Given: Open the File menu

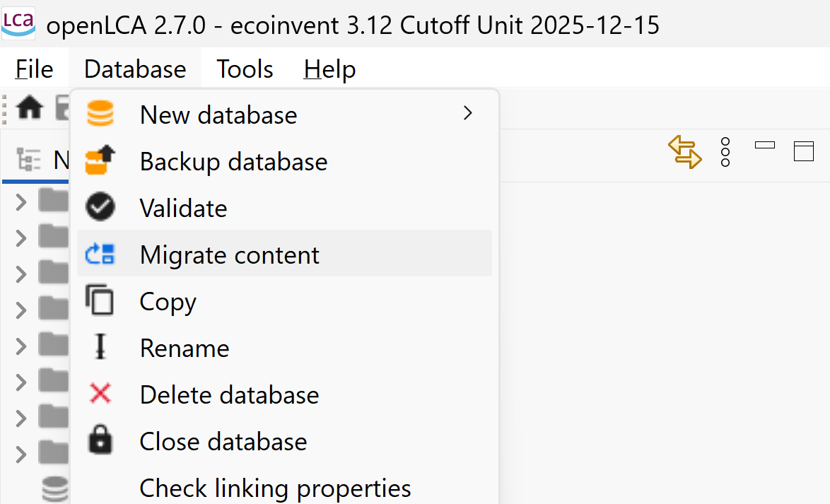Looking at the screenshot, I should 35,69.
